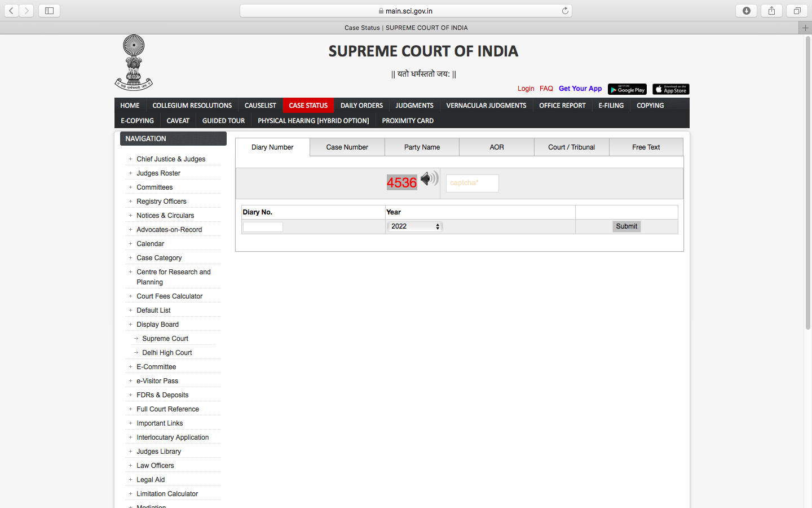Screen dimensions: 812x508
Task: Expand the Judges Roster navigation item
Action: tap(158, 173)
